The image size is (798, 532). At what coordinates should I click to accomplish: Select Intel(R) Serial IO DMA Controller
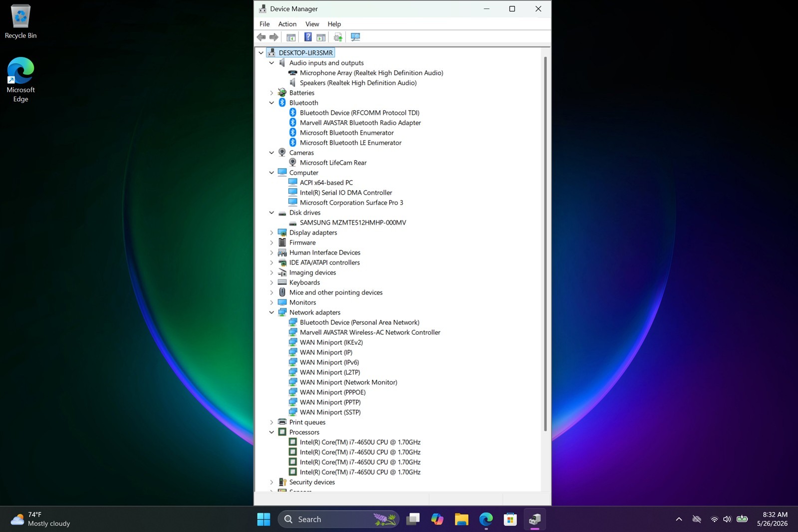point(346,193)
